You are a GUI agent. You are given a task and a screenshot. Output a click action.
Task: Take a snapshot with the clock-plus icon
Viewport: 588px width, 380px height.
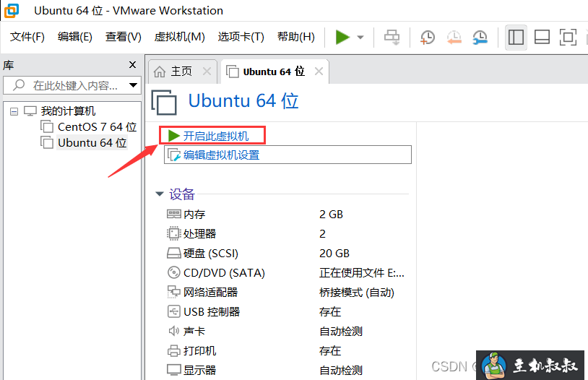[427, 38]
